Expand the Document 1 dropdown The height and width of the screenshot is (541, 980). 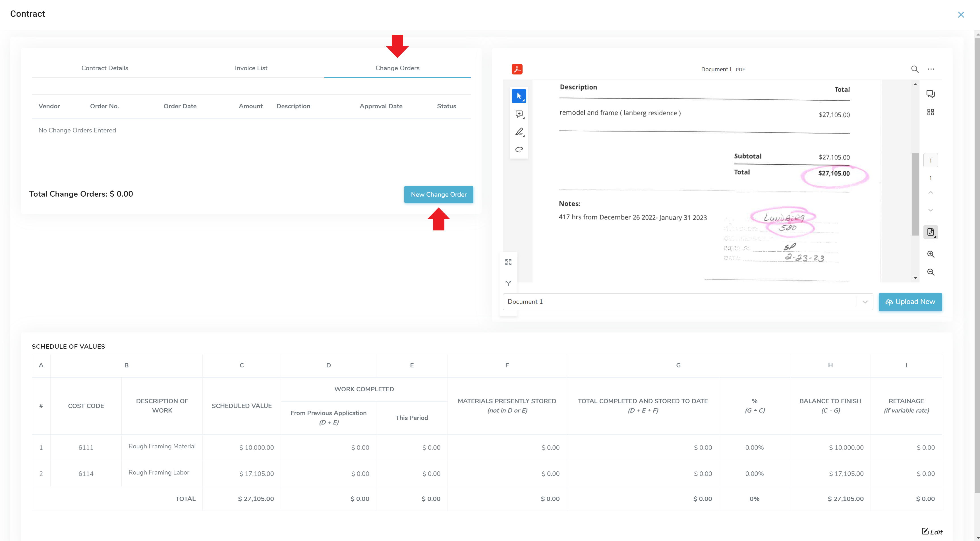[x=865, y=302]
